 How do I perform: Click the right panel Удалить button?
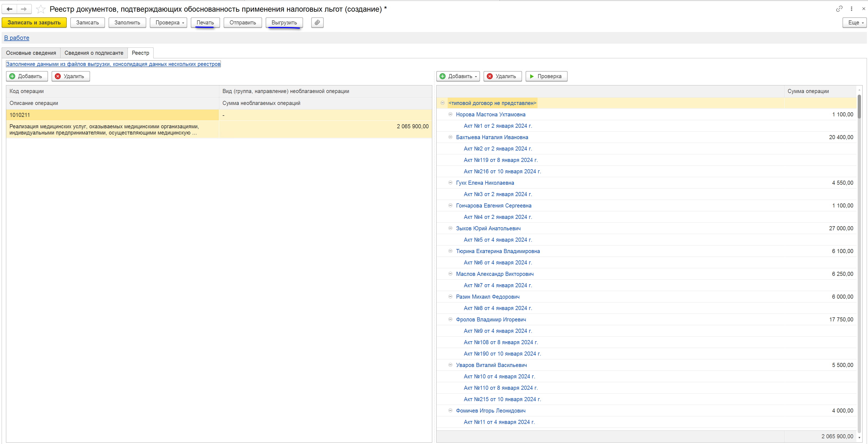[502, 76]
